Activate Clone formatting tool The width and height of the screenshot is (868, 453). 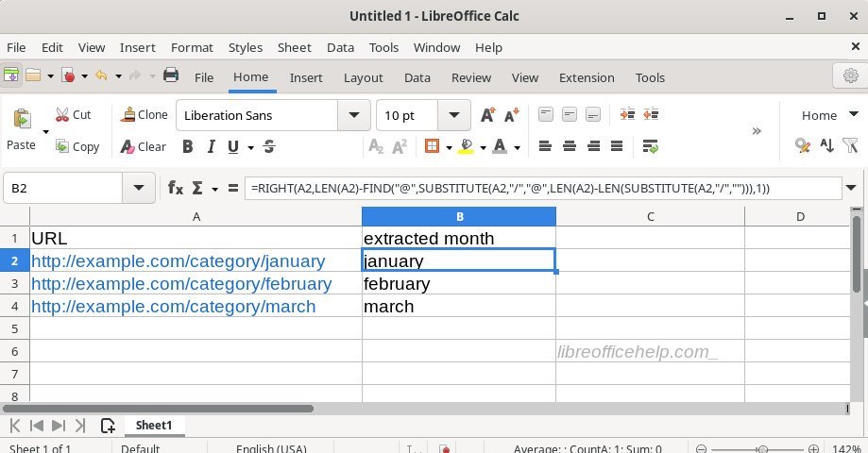[144, 114]
